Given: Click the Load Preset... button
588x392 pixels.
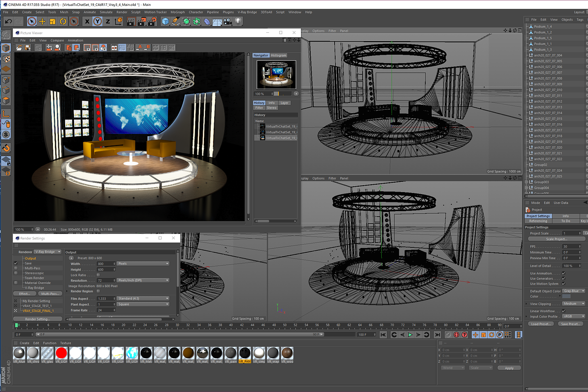Looking at the screenshot, I should coord(542,324).
